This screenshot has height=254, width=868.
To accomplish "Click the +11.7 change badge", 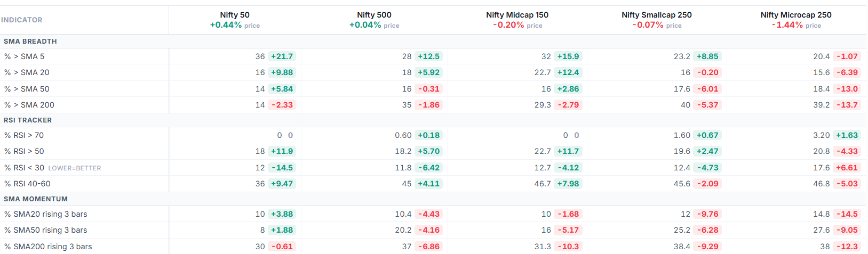I will click(568, 151).
